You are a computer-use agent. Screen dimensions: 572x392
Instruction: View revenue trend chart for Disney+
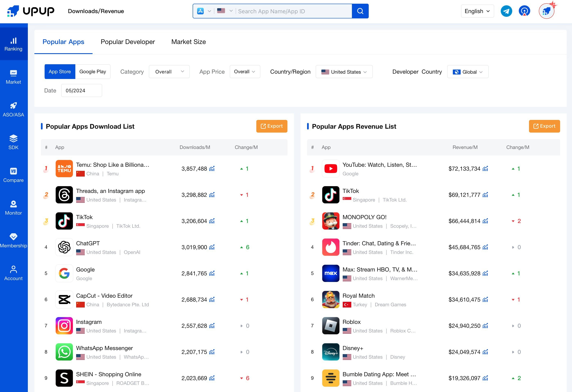pos(485,352)
